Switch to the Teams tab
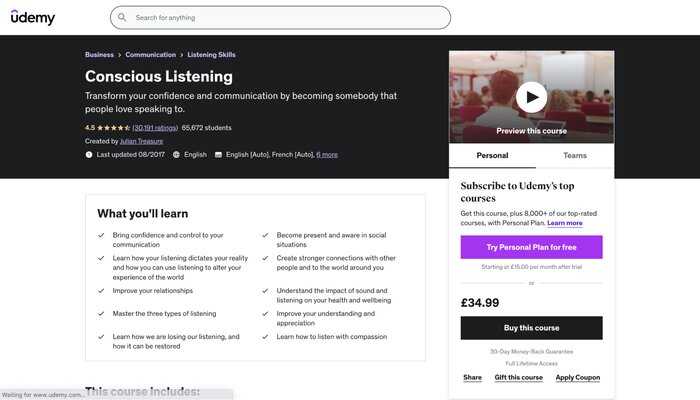The height and width of the screenshot is (400, 700). pos(575,155)
